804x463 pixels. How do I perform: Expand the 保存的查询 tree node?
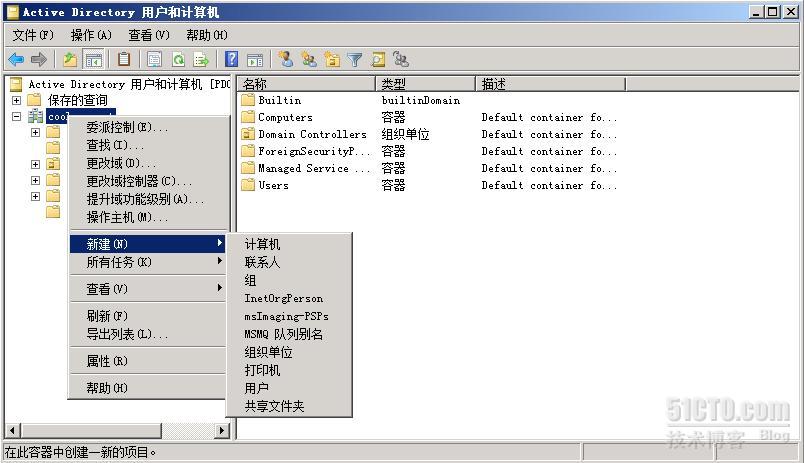[16, 100]
